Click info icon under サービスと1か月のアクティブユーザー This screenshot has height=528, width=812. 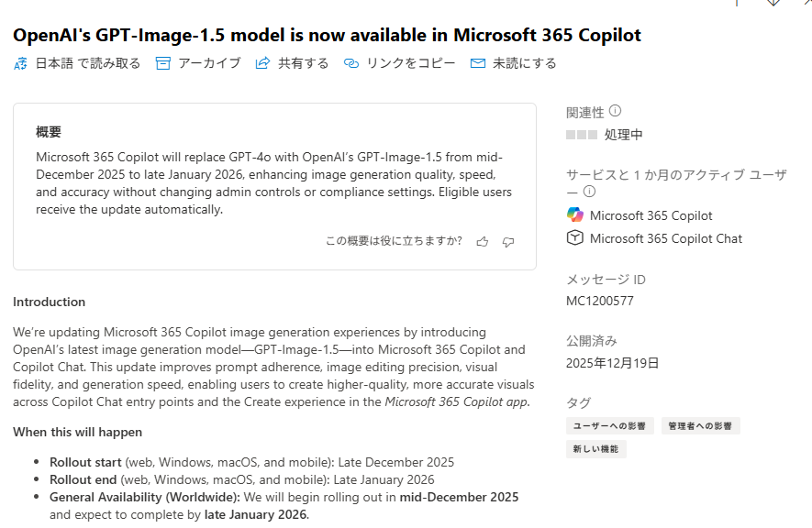(589, 192)
